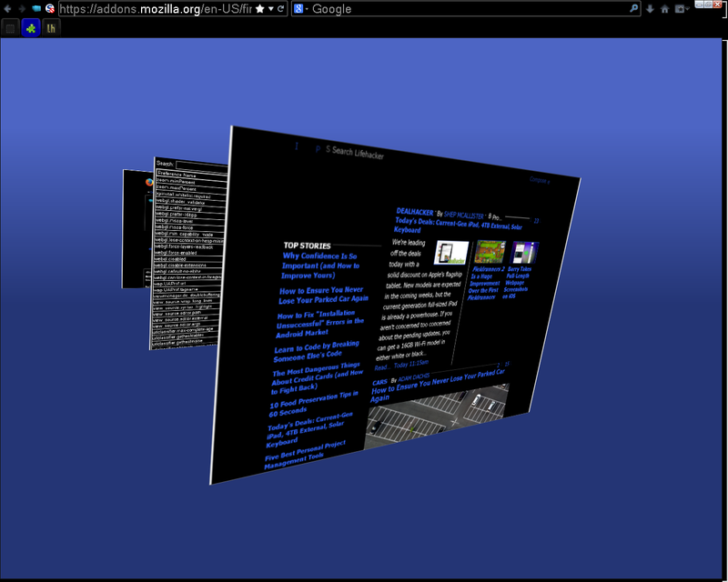Viewport: 728px width, 582px height.
Task: Go back with the back arrow
Action: pos(8,9)
